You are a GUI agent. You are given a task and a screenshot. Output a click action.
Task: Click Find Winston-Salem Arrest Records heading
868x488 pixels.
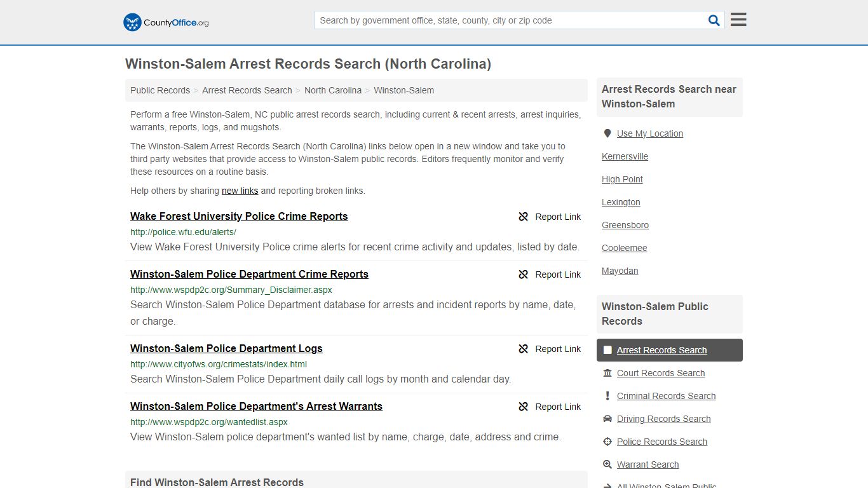click(x=217, y=482)
